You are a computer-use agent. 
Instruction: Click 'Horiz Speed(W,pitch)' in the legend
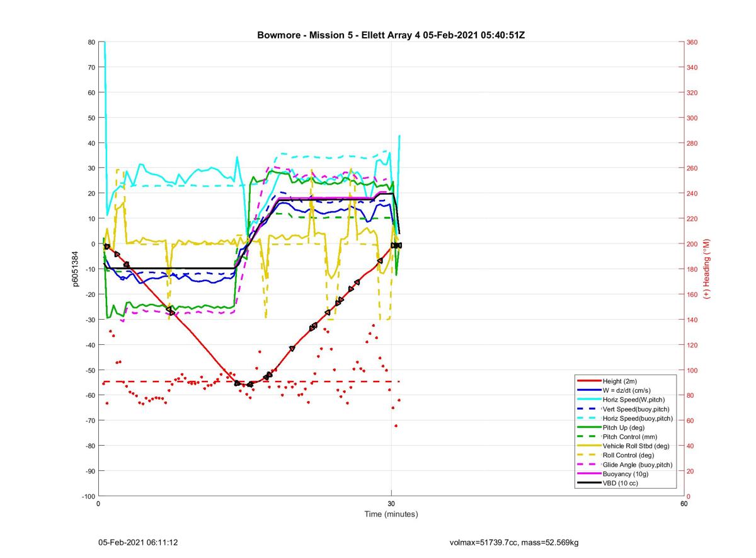point(634,400)
